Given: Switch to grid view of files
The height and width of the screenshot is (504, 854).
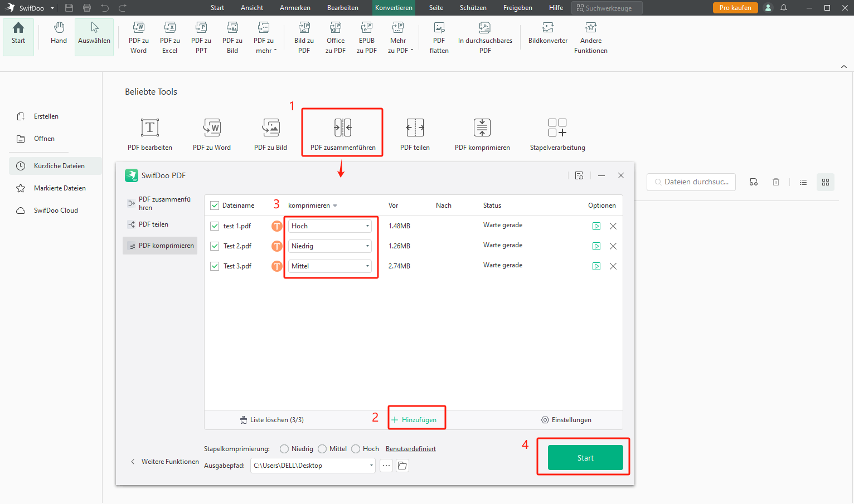Looking at the screenshot, I should point(826,182).
